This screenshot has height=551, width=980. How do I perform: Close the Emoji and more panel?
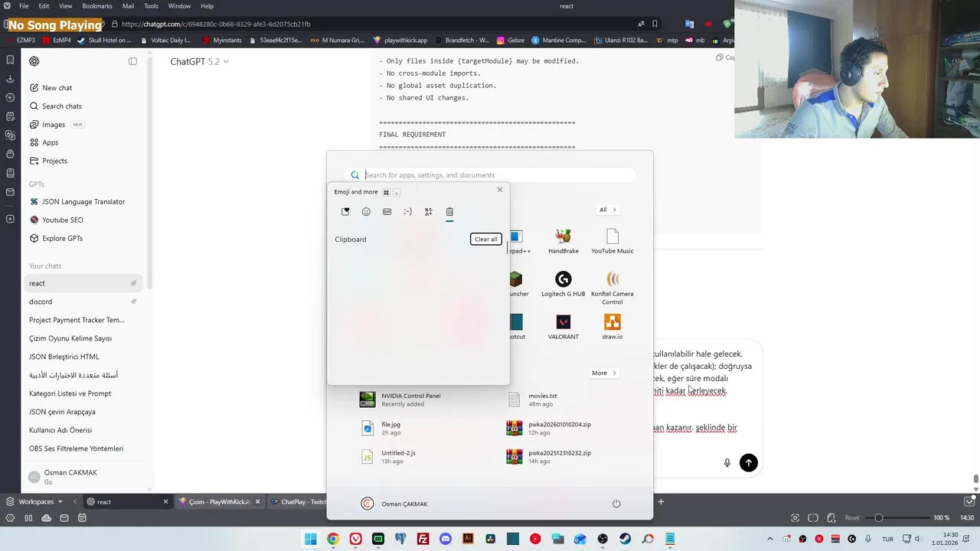coord(500,190)
